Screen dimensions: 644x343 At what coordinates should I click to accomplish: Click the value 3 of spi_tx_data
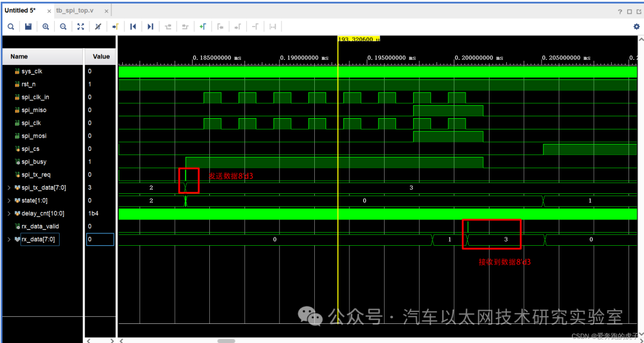click(89, 188)
